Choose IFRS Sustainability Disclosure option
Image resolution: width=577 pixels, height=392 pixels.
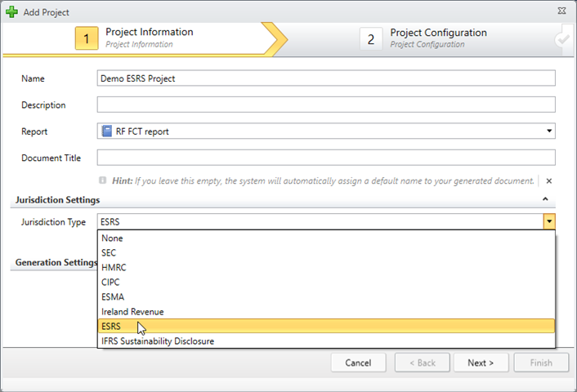(x=326, y=341)
